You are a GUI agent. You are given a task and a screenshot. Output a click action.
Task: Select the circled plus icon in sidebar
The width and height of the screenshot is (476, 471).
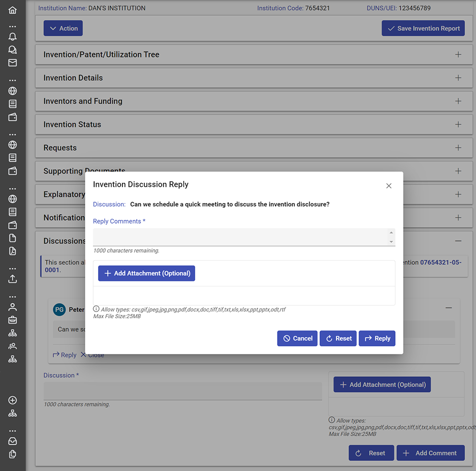pos(12,400)
